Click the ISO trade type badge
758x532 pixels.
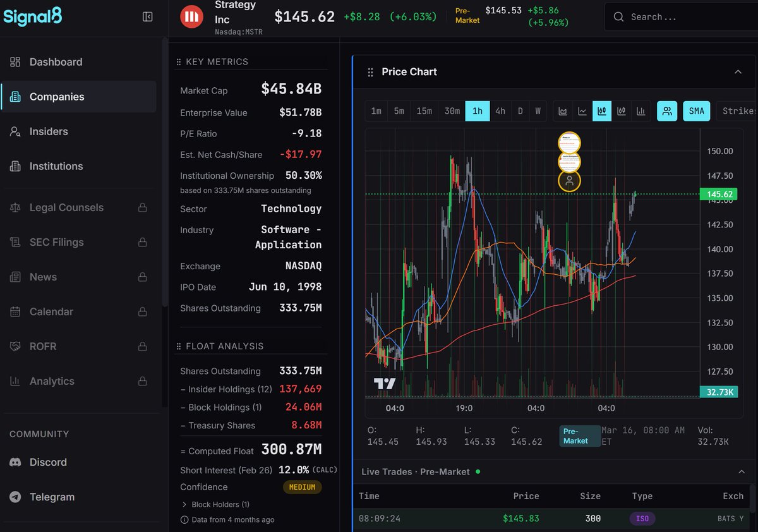(x=642, y=519)
